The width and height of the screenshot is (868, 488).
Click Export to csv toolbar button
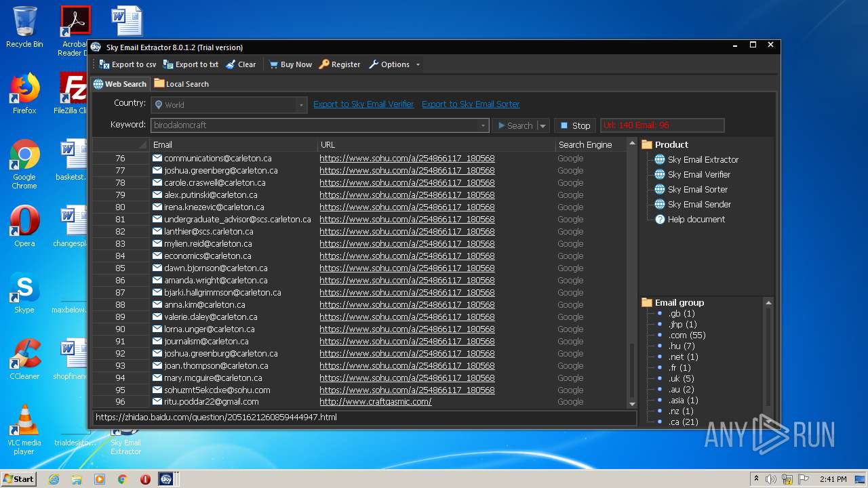[x=127, y=64]
